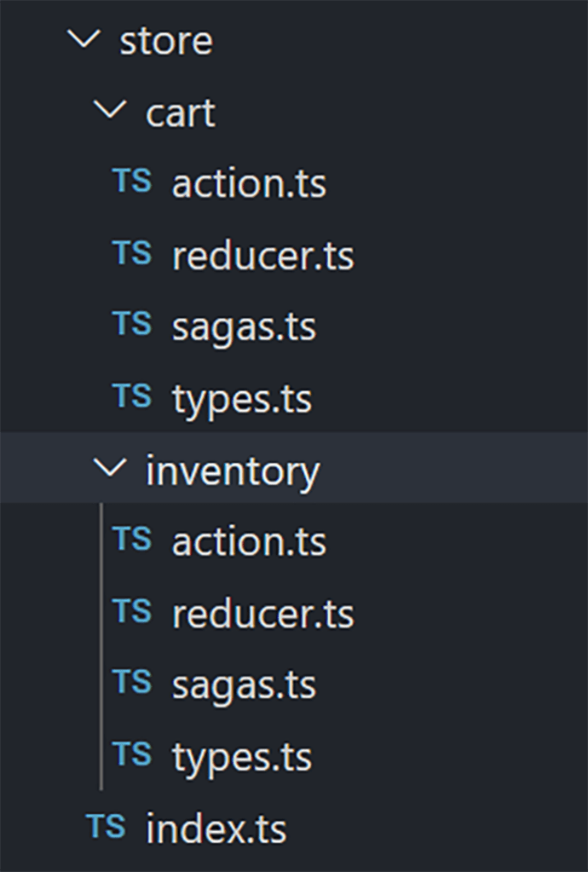
Task: Click TS icon of cart types.ts
Action: click(132, 396)
